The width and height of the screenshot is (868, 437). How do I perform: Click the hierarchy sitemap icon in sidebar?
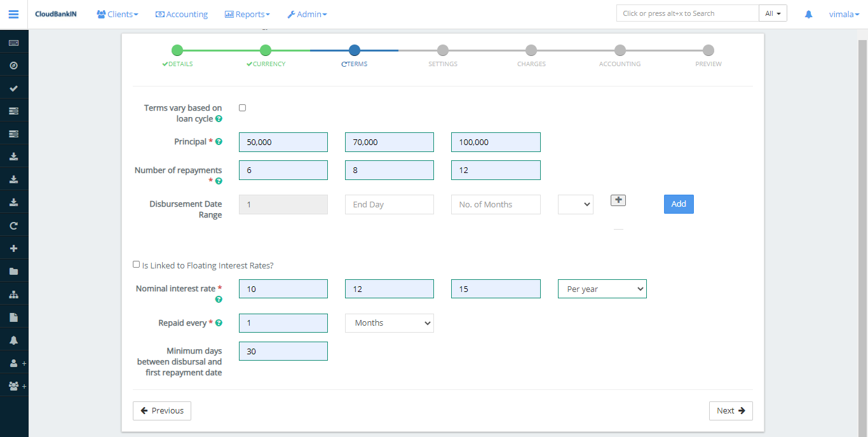(x=13, y=295)
